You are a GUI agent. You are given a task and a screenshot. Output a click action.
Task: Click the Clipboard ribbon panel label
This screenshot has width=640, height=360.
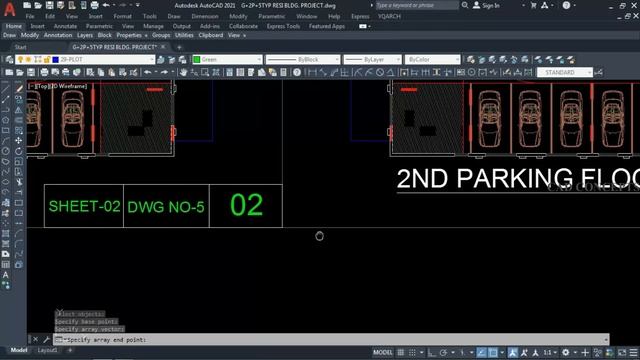[211, 36]
